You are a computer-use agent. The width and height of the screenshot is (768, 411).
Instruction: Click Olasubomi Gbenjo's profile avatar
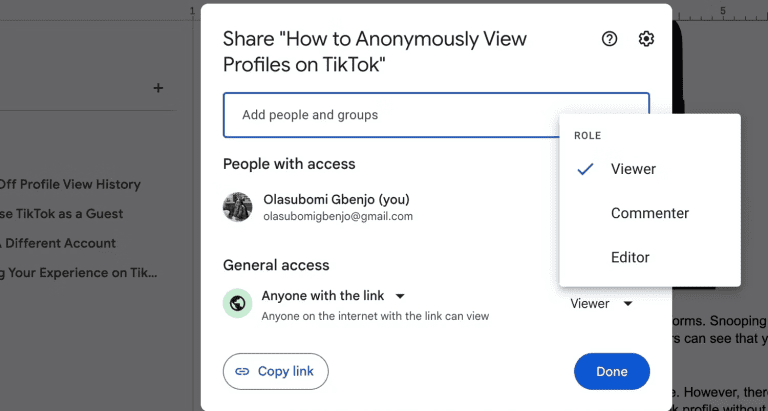click(x=238, y=207)
